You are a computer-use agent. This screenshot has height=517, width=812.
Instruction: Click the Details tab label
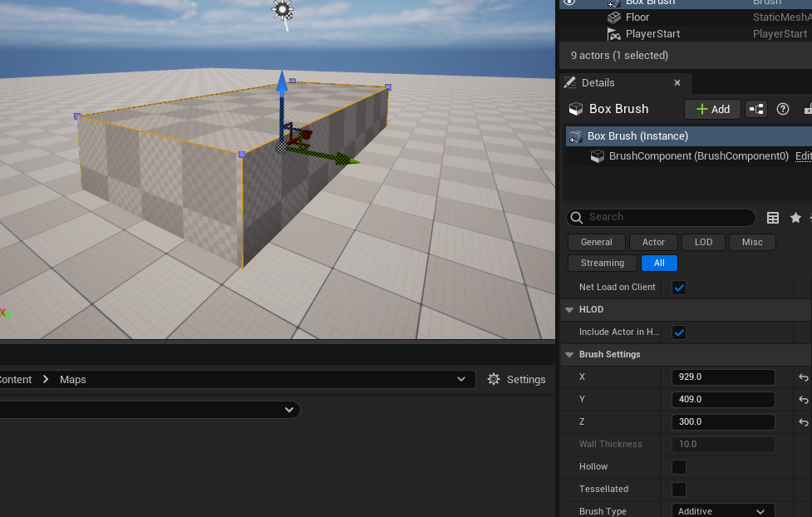[598, 83]
